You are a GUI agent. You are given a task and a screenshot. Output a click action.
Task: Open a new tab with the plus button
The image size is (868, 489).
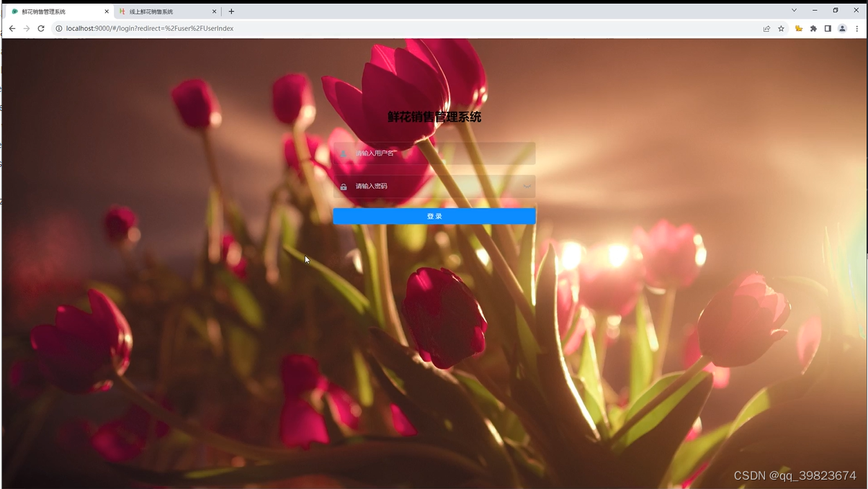231,11
